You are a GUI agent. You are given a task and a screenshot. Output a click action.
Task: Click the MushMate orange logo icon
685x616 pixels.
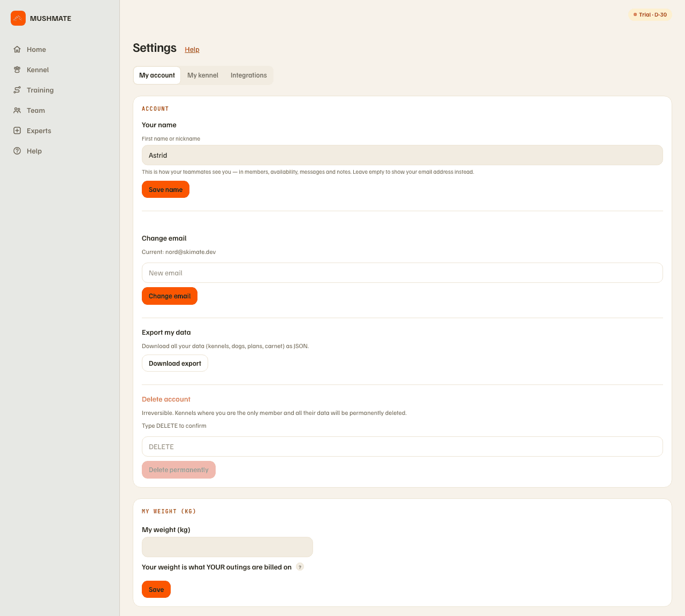18,18
